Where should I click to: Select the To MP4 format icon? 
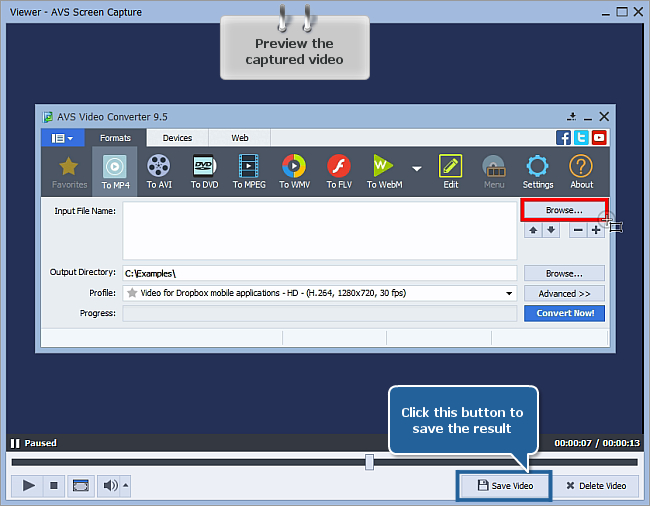115,172
